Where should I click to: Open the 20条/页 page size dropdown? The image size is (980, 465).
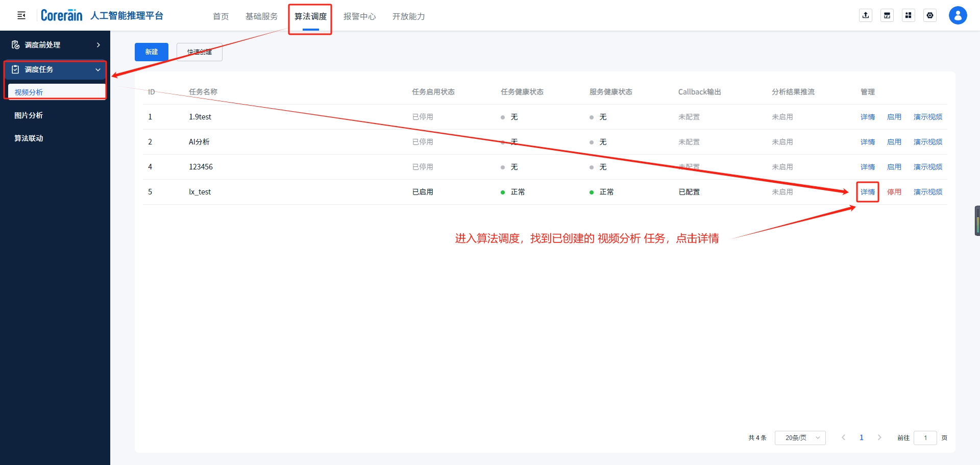click(800, 437)
